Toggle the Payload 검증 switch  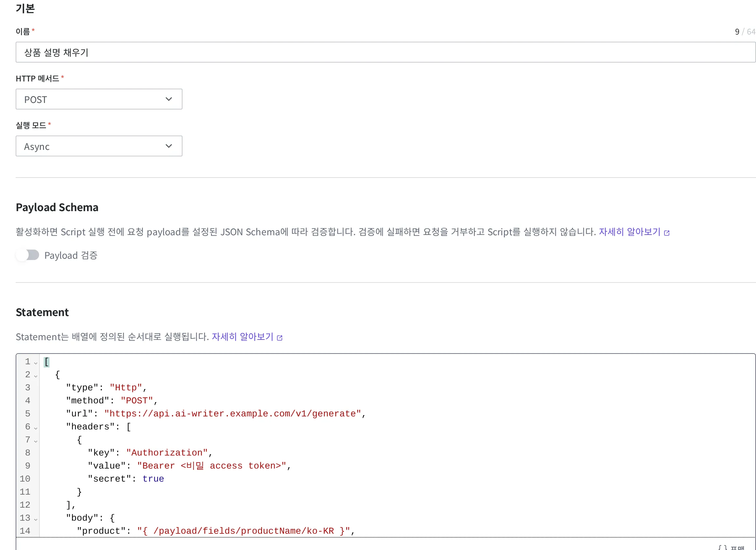[x=27, y=255]
